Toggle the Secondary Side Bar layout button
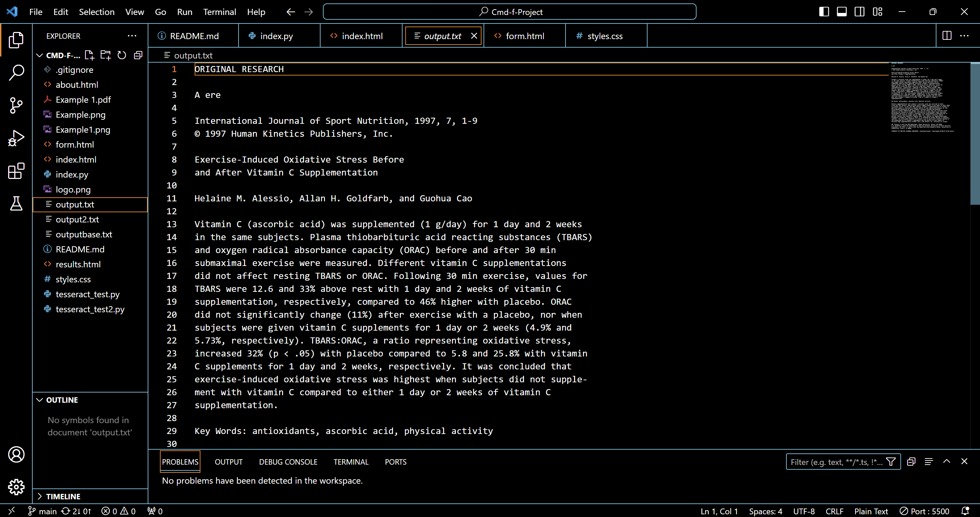 click(860, 12)
